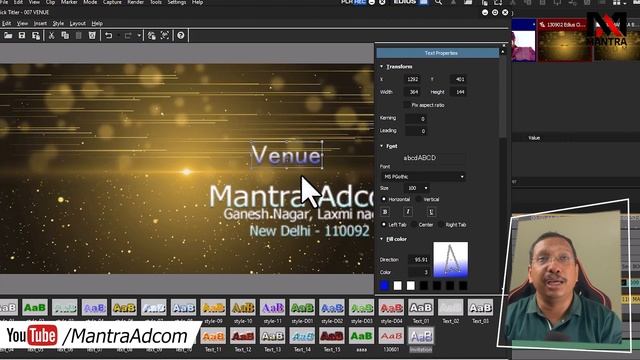Apply the style-09 text style
640x360 pixels.
click(x=213, y=308)
